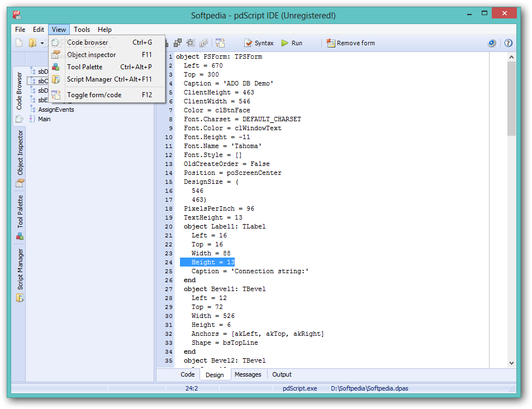The width and height of the screenshot is (532, 409).
Task: Choose Object inspector from View menu
Action: pos(107,55)
